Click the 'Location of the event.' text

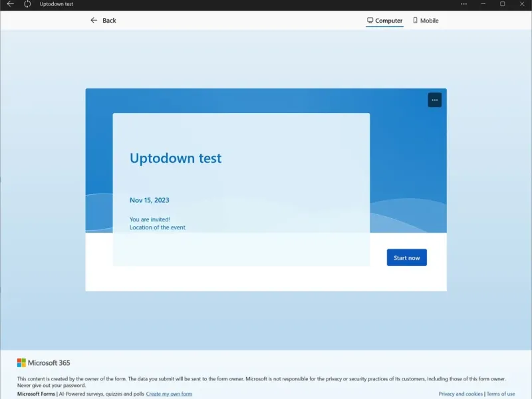pos(158,227)
